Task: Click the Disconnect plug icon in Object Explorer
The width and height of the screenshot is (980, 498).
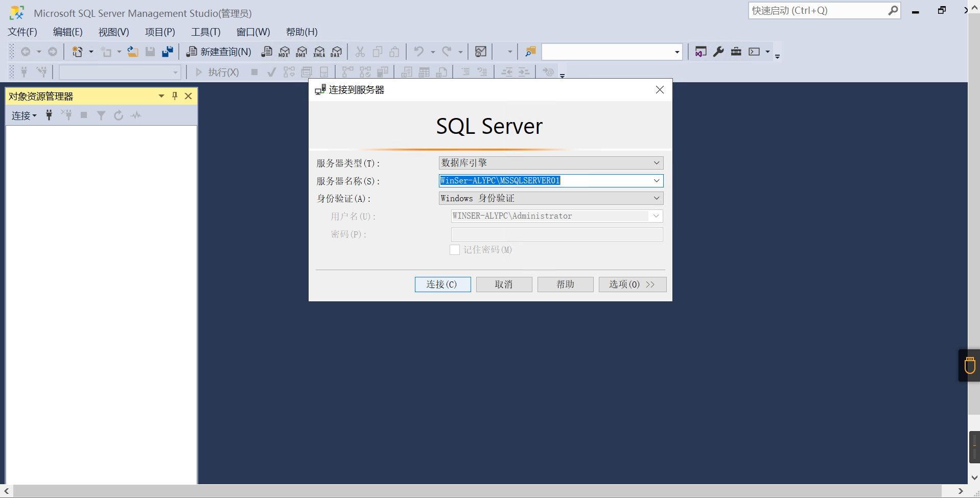Action: [x=66, y=115]
